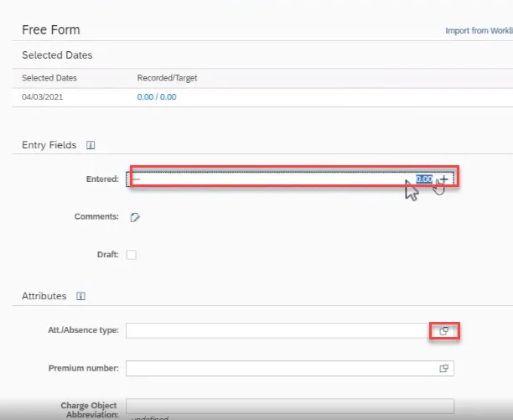Click the Import from Worklist link

(479, 30)
